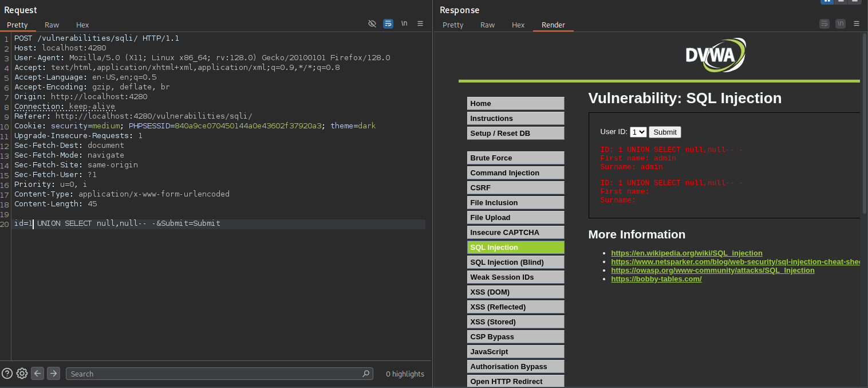Click the Content-Type header line
Image resolution: width=868 pixels, height=388 pixels.
(122, 194)
